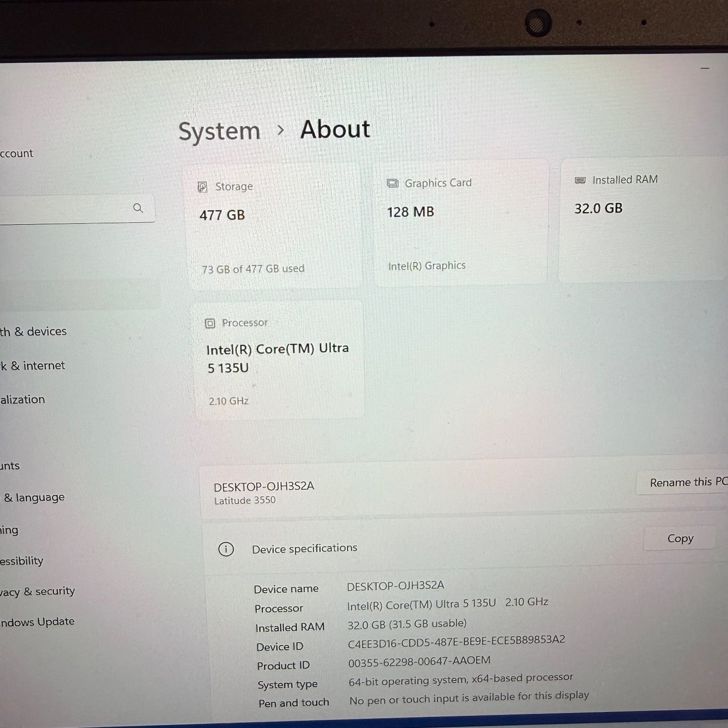Open Network & internet settings
This screenshot has height=728, width=728.
33,366
